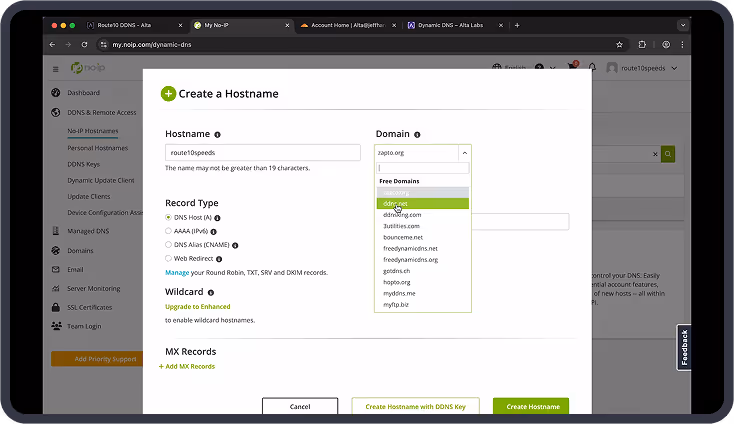Open route10speeds account dropdown
Viewport: 734px width, 424px height.
tap(642, 68)
